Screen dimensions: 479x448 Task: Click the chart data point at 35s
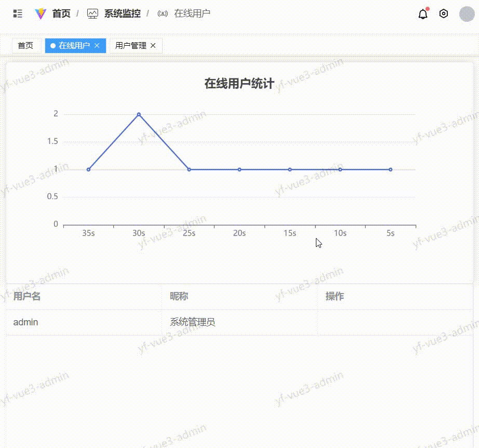[89, 169]
